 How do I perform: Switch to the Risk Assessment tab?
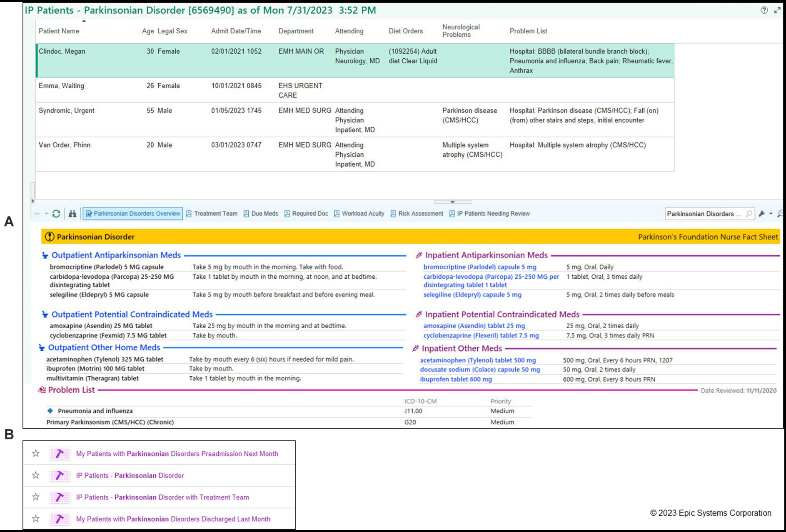(417, 214)
